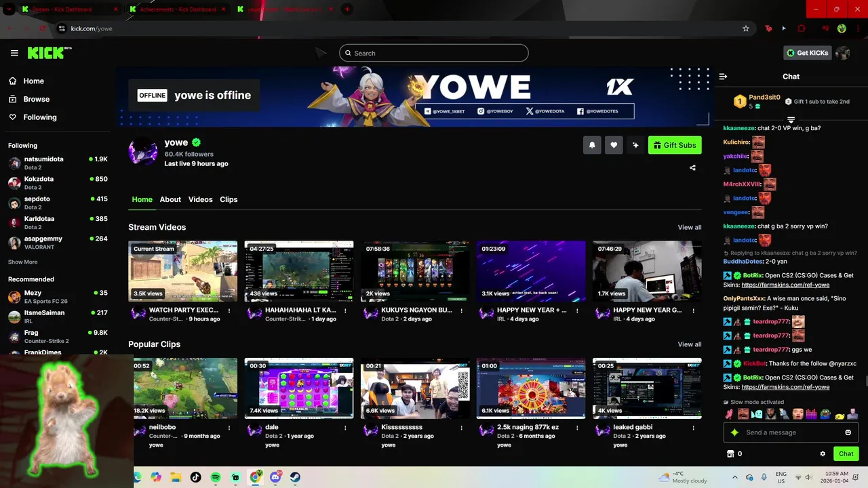The width and height of the screenshot is (868, 488).
Task: Open new browser tab plus button
Action: click(347, 9)
